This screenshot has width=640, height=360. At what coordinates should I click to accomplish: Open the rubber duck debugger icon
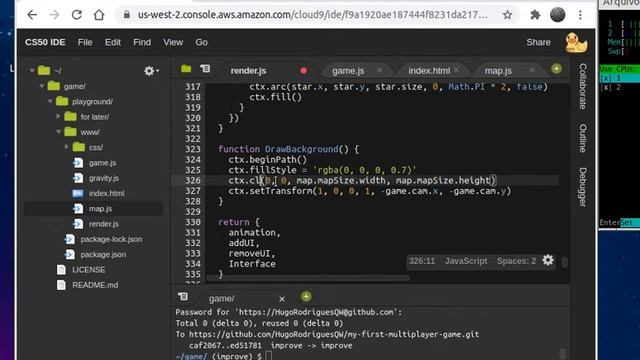576,42
